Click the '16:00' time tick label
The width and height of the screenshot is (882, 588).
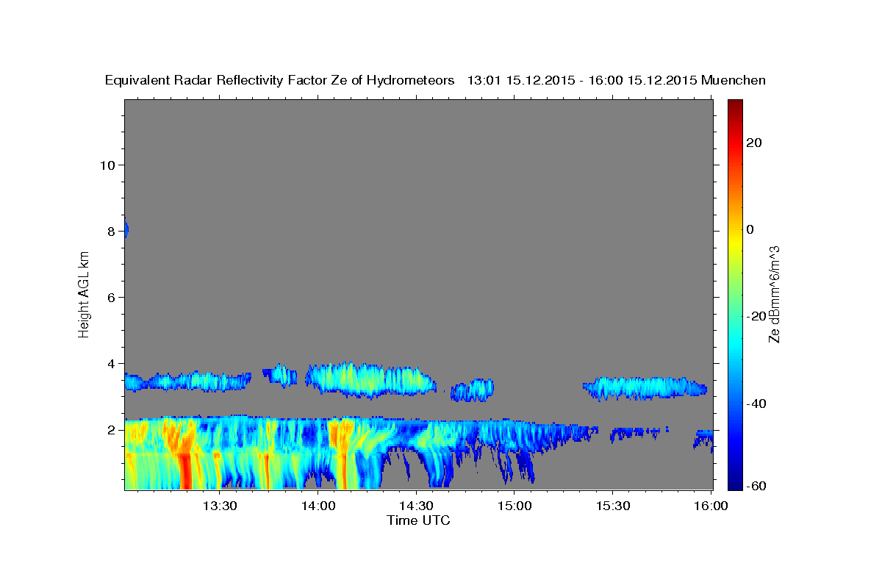[711, 506]
